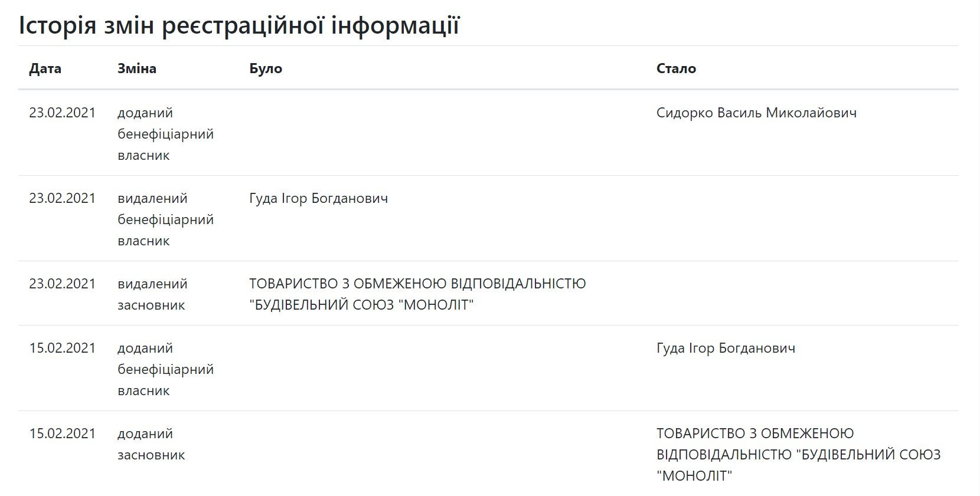This screenshot has width=980, height=496.
Task: Select Гуда Ігор Богданович in the Стало column
Action: click(726, 348)
